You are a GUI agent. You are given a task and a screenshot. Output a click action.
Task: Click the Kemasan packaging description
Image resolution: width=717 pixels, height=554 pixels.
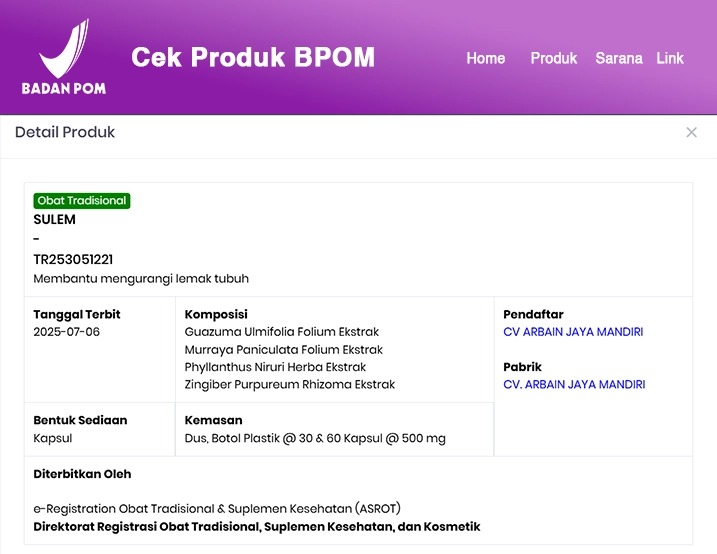[x=315, y=438]
